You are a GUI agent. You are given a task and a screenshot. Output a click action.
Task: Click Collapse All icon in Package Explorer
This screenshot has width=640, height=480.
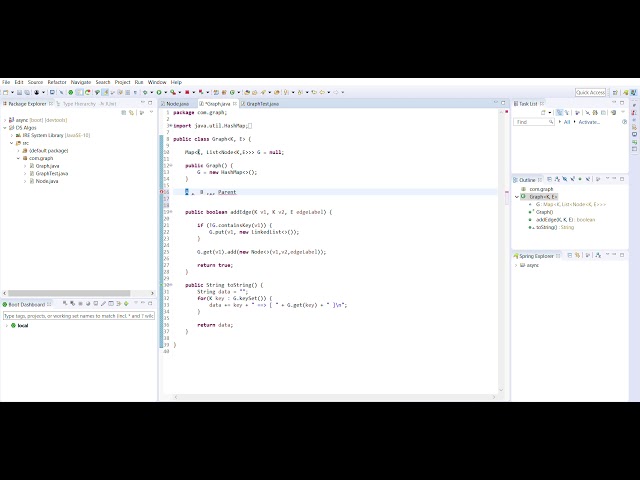click(124, 112)
